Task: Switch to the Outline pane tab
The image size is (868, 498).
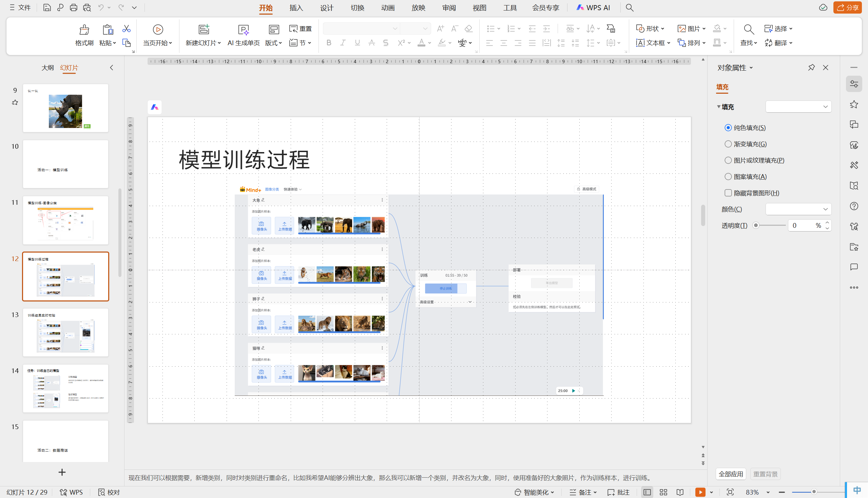Action: (x=47, y=68)
